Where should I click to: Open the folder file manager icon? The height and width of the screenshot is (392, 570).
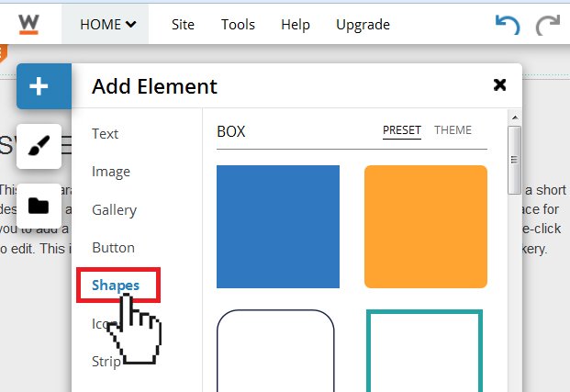39,206
